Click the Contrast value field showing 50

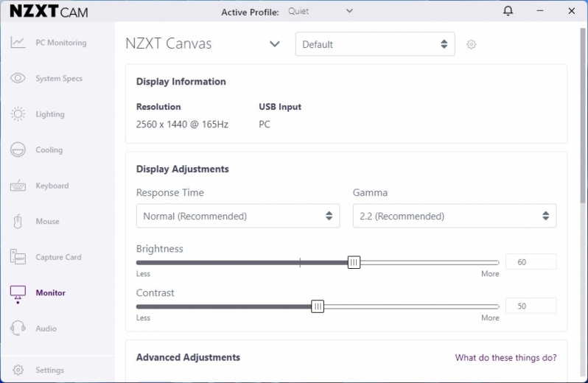[531, 306]
